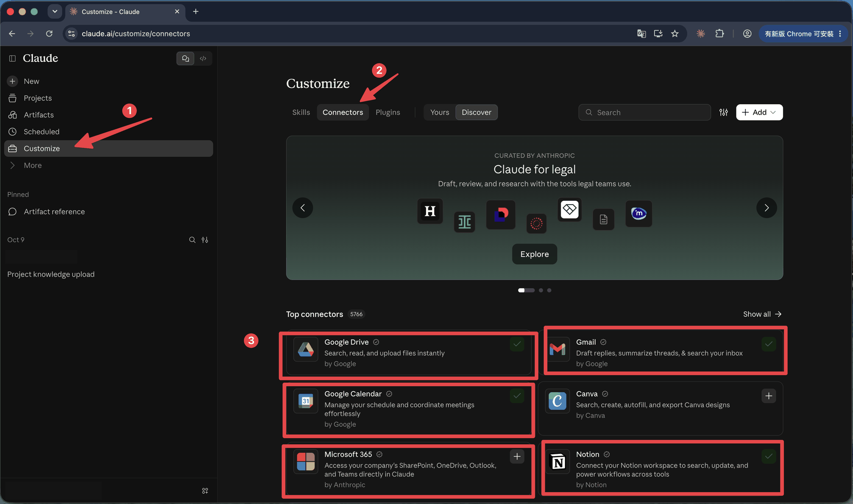
Task: Select the third carousel dot
Action: [549, 290]
